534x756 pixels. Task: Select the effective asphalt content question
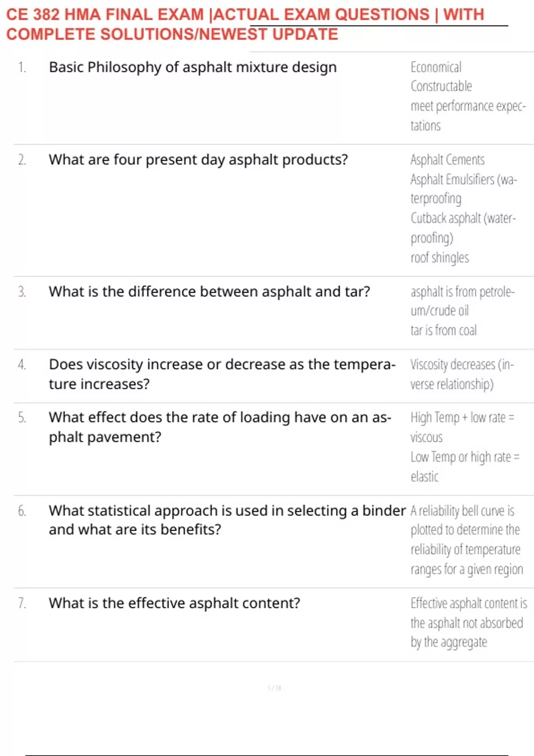(174, 603)
